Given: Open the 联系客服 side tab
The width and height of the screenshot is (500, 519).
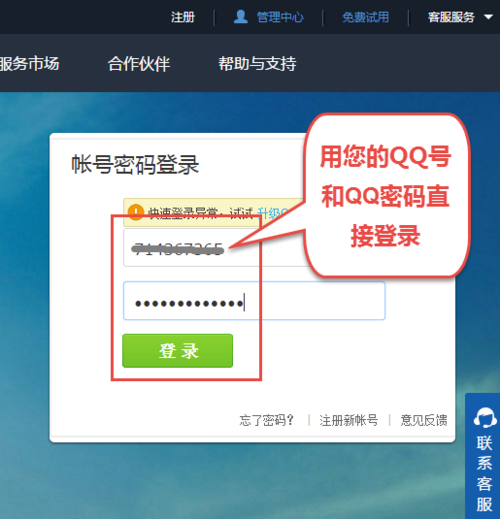Looking at the screenshot, I should pyautogui.click(x=483, y=456).
